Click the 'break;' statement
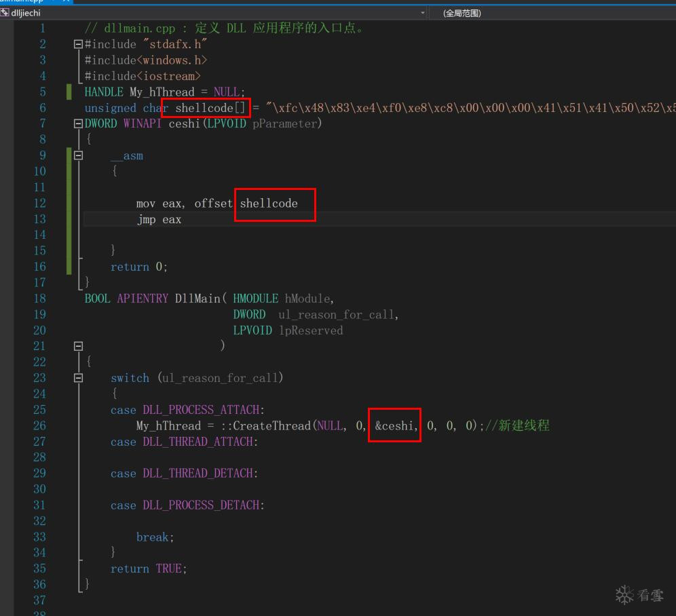The image size is (676, 616). 155,537
